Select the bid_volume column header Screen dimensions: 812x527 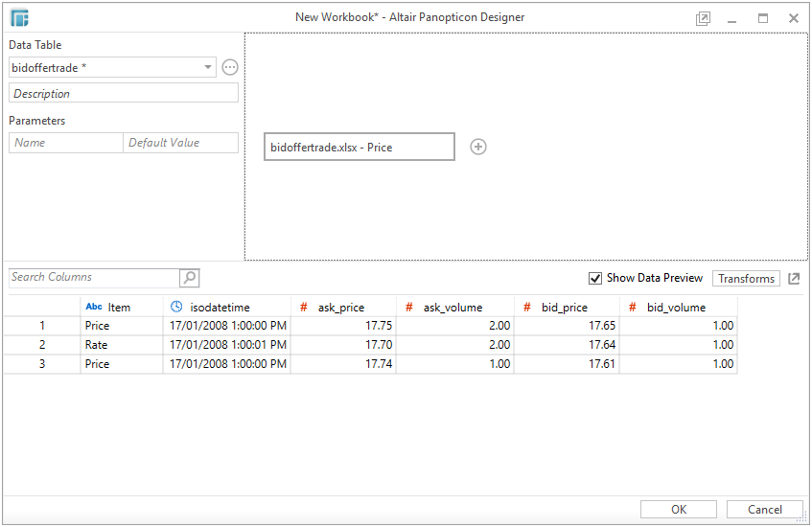click(x=679, y=307)
